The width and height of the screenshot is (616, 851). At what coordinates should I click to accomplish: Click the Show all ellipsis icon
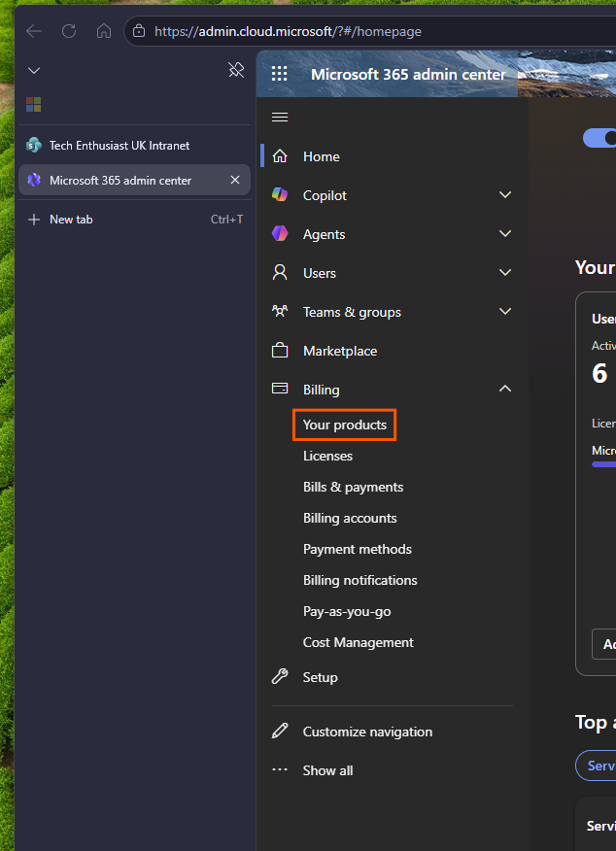280,769
